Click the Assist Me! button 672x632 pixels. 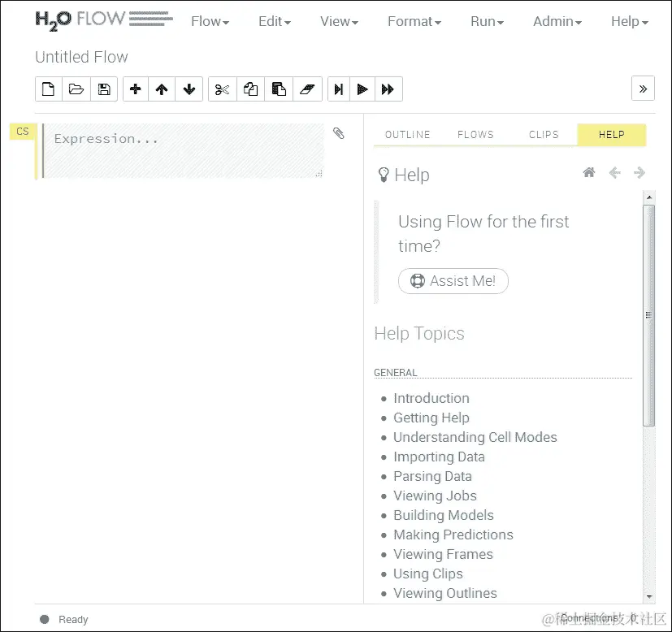coord(453,281)
